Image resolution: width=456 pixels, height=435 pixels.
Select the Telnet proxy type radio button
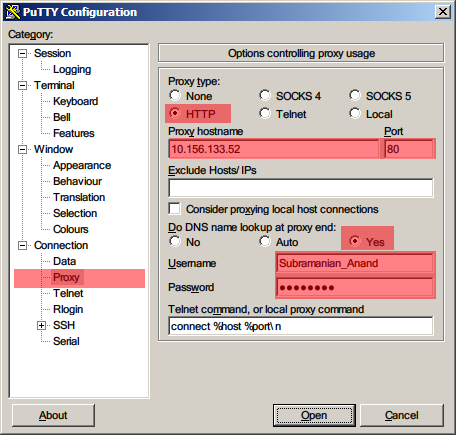tap(265, 114)
